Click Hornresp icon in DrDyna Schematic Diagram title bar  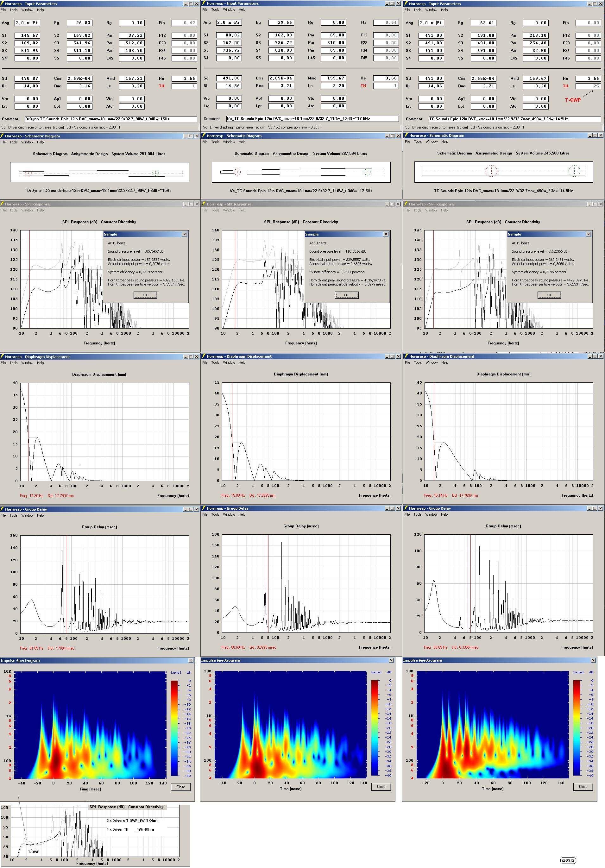[2, 136]
